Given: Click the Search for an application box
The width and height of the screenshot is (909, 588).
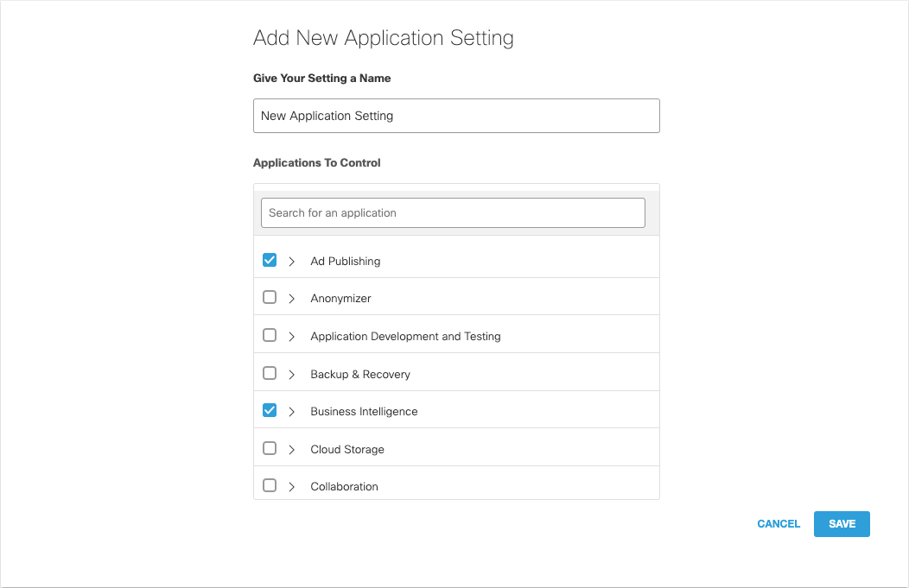Looking at the screenshot, I should 453,212.
